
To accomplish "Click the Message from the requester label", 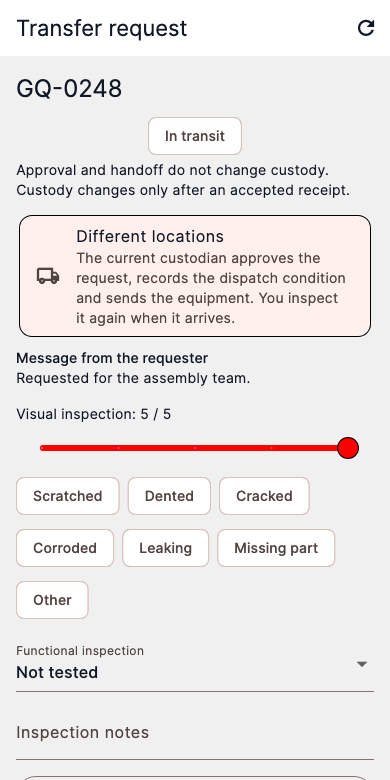I will pos(112,358).
